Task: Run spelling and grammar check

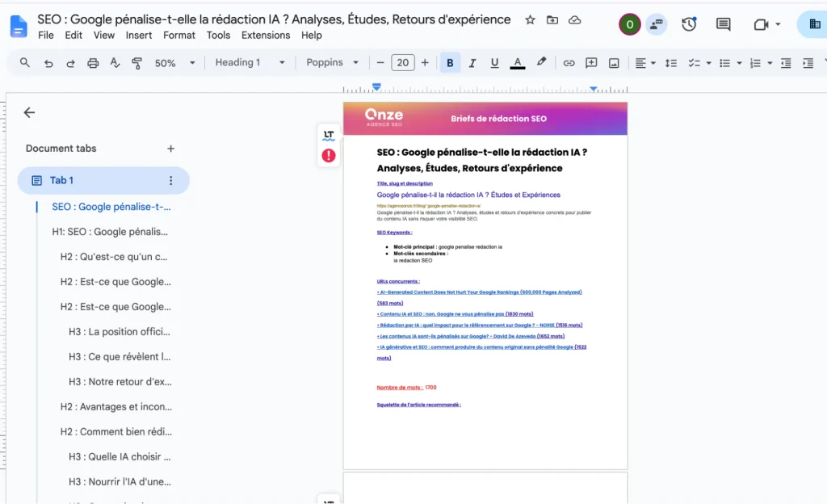Action: click(115, 63)
